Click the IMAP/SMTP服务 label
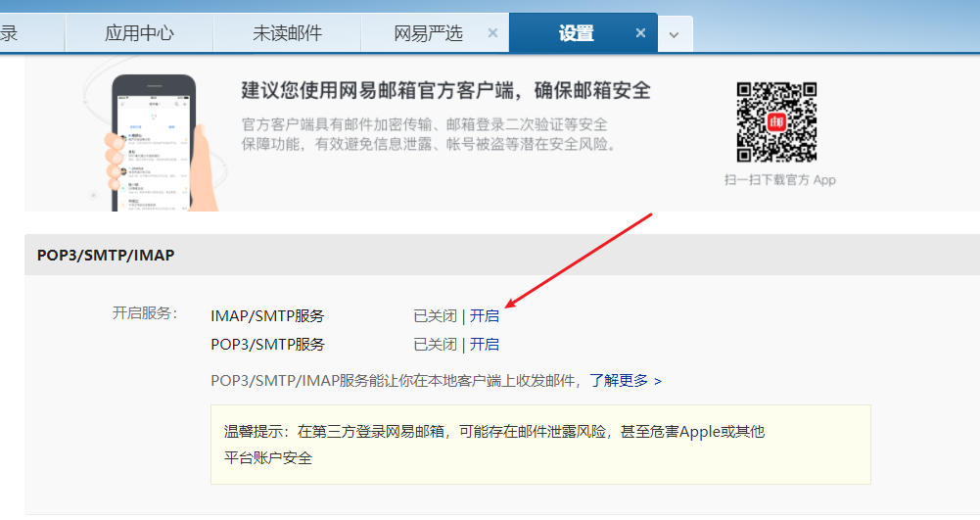 [267, 315]
